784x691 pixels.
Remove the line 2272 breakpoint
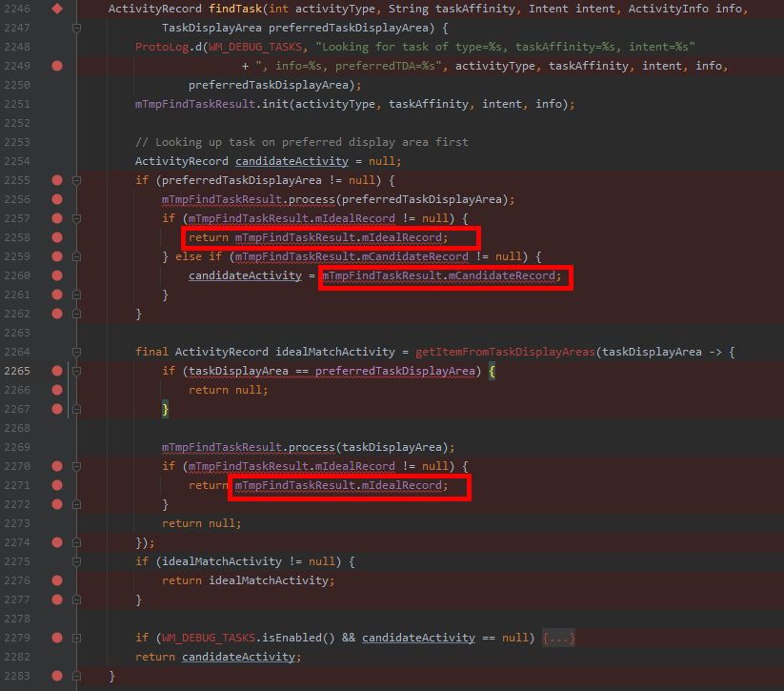(57, 504)
